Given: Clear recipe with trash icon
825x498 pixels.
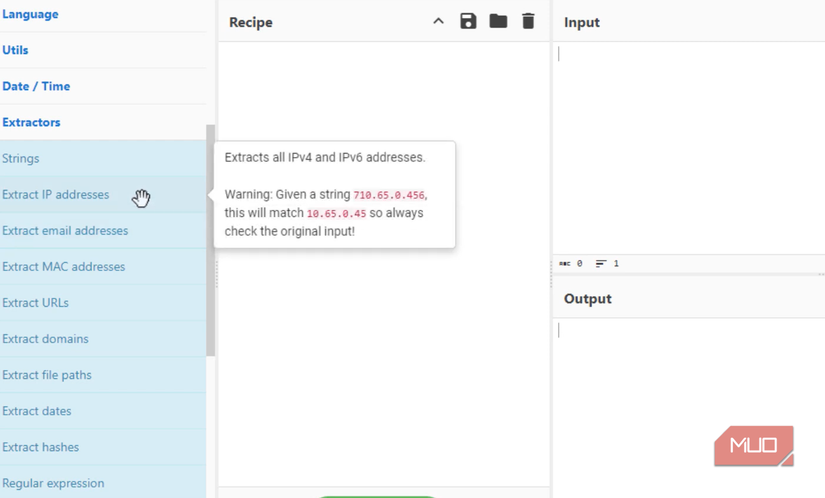Looking at the screenshot, I should point(528,21).
